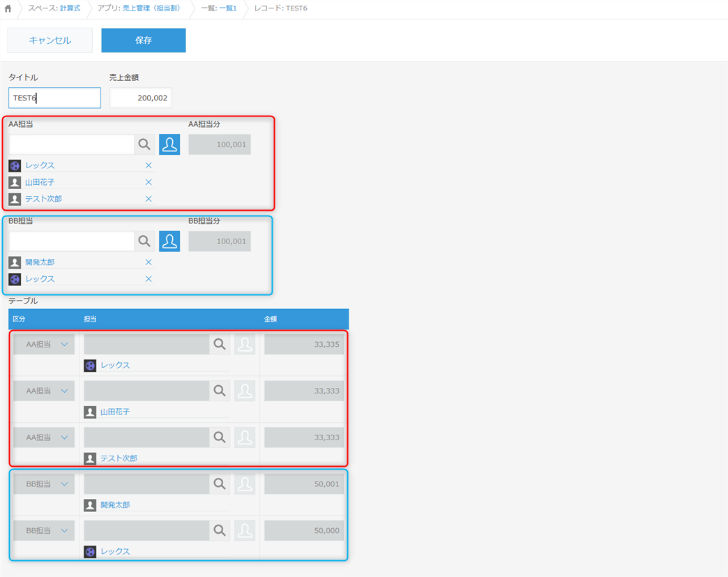Image resolution: width=728 pixels, height=577 pixels.
Task: Go to 一覧1 list link
Action: click(228, 8)
